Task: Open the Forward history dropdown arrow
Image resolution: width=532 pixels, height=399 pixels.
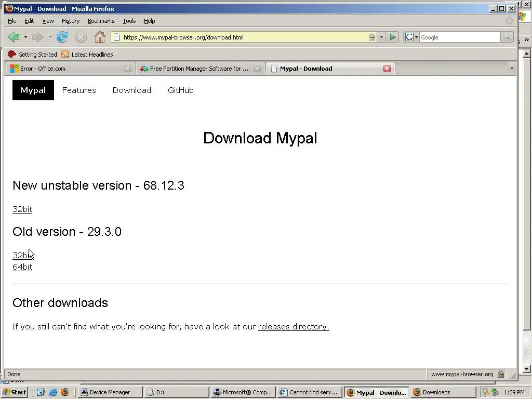Action: click(50, 37)
